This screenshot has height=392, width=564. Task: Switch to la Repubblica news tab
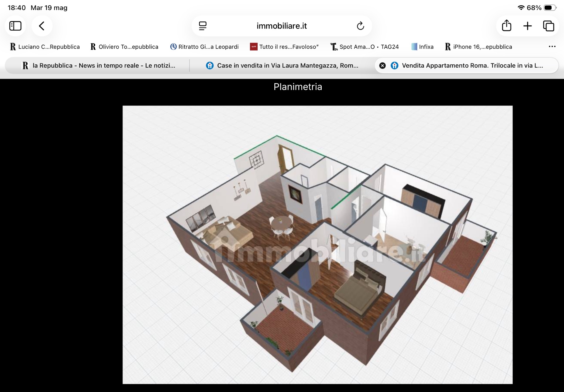click(99, 66)
